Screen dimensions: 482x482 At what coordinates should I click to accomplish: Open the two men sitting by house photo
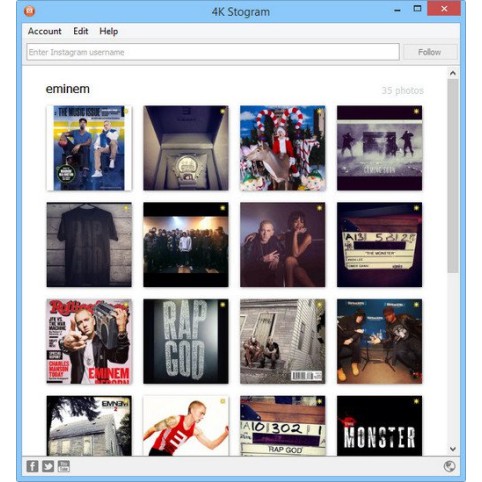283,341
